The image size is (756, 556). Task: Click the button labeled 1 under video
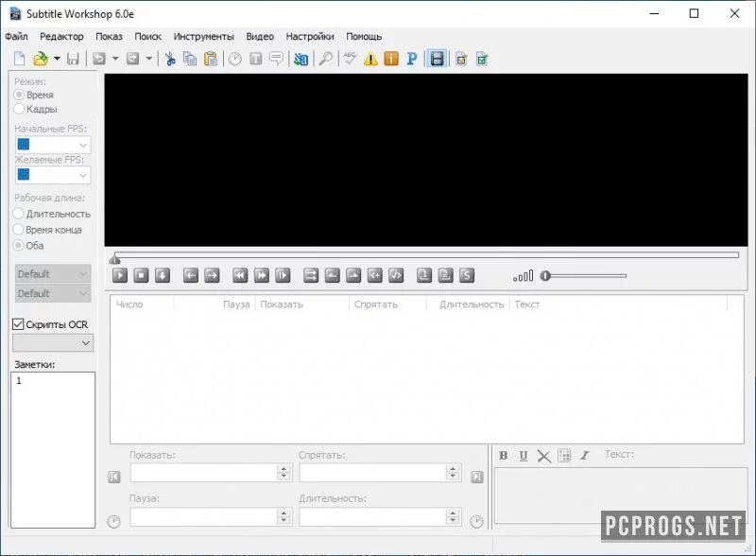coord(424,275)
